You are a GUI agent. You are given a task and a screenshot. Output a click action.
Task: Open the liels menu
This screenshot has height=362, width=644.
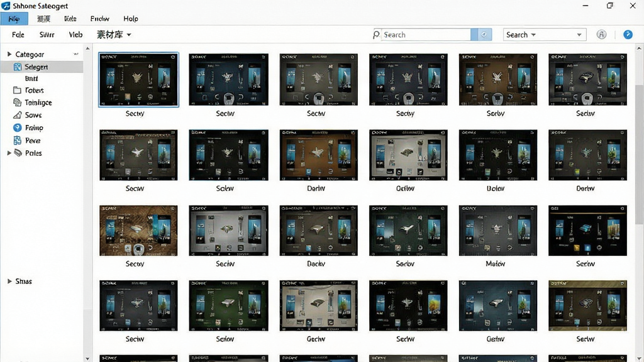coord(70,18)
